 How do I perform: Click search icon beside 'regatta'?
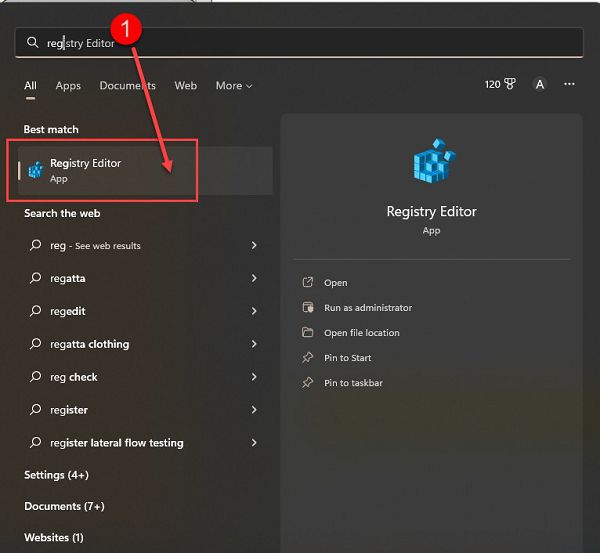pos(35,278)
